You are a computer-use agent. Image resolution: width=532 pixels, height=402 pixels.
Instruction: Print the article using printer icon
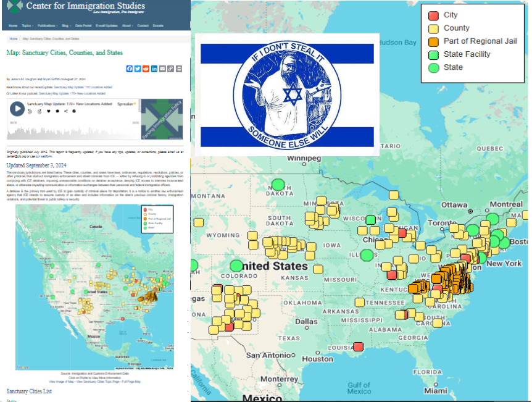coord(179,69)
